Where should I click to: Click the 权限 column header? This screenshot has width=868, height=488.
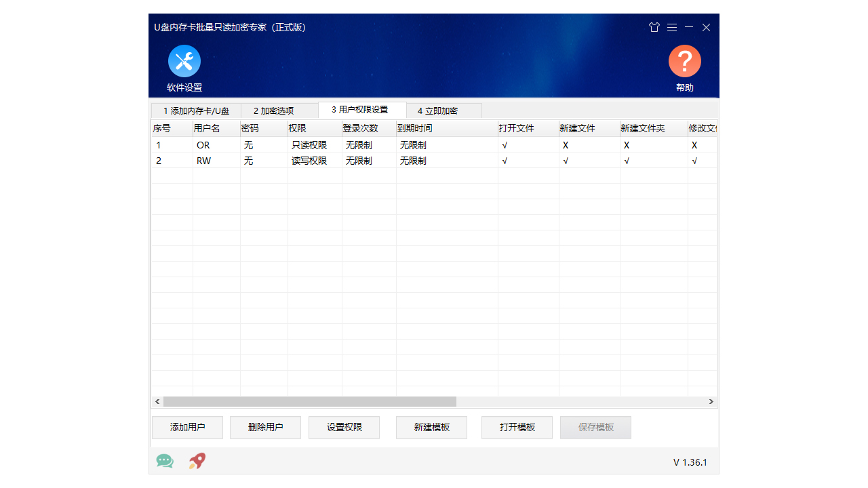[315, 128]
